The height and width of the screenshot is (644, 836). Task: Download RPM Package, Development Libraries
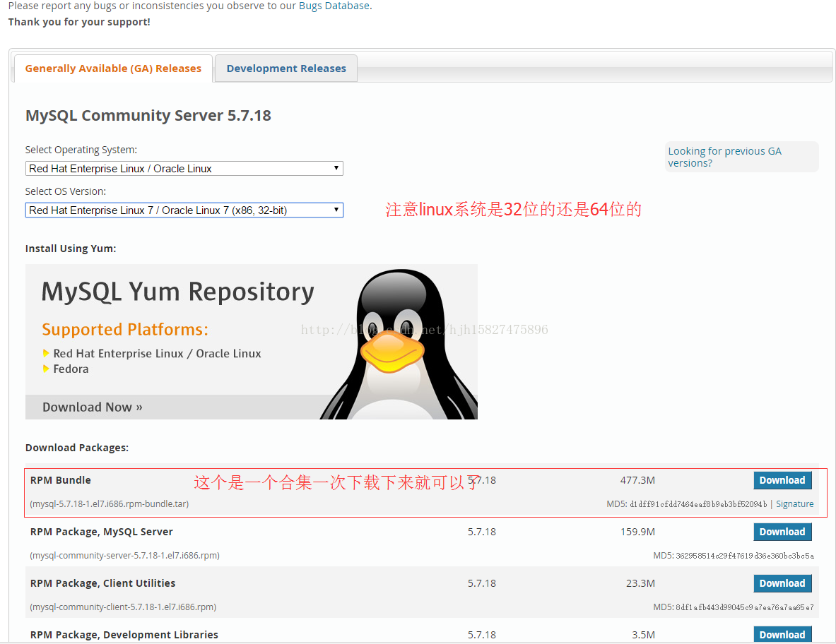782,634
